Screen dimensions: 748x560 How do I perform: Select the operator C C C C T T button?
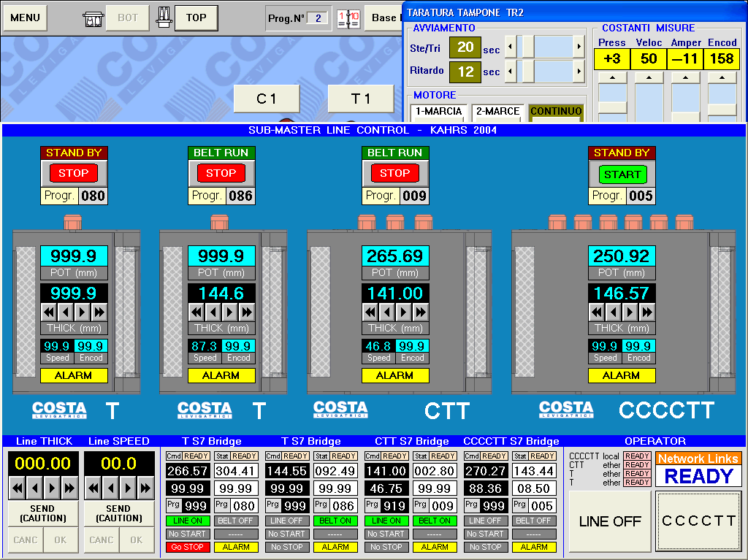point(698,521)
